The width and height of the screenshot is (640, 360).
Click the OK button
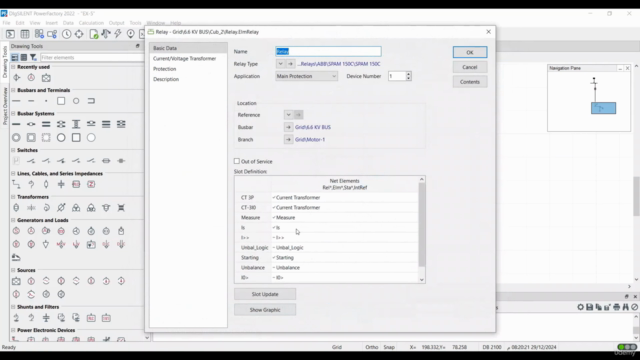[x=470, y=52]
